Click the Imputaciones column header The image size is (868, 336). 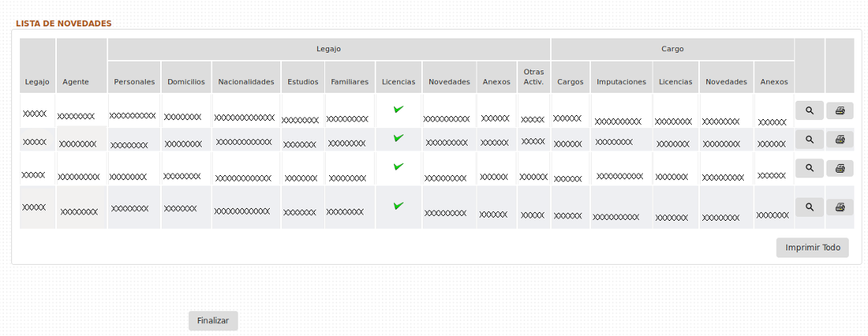point(621,82)
